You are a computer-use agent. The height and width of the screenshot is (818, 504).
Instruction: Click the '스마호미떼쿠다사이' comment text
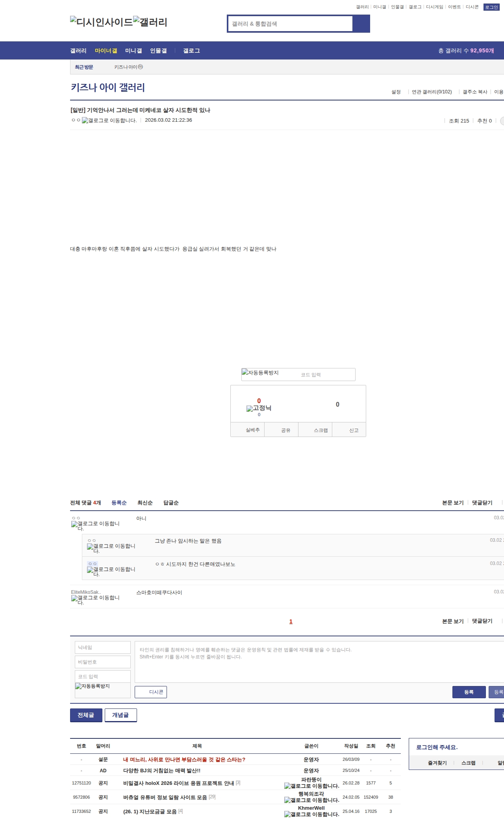click(x=159, y=592)
